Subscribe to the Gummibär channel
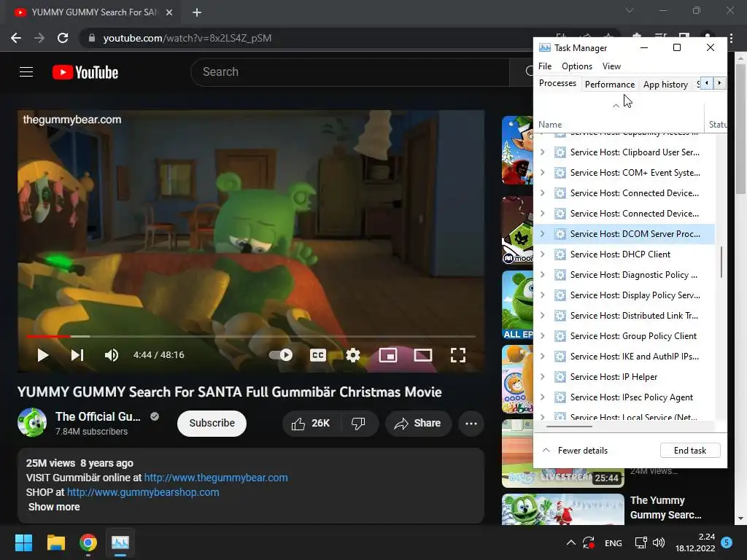747x560 pixels. coord(212,423)
